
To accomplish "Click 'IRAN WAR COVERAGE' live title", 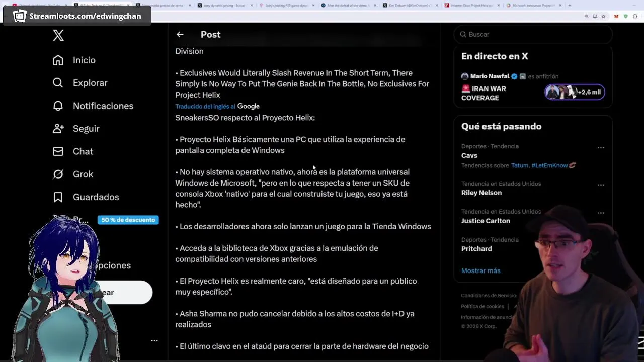I will point(484,93).
